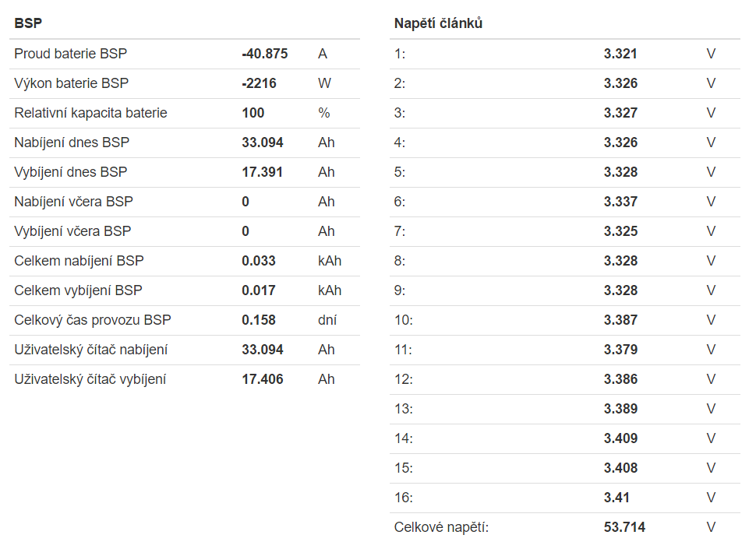
Task: Click the cell 10 row label
Action: (x=404, y=320)
